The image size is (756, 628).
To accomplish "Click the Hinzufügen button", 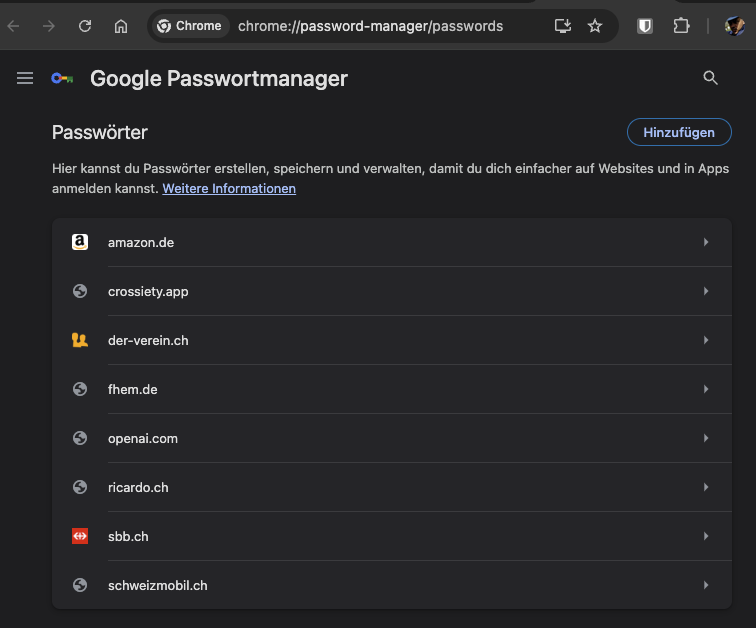I will [x=679, y=132].
